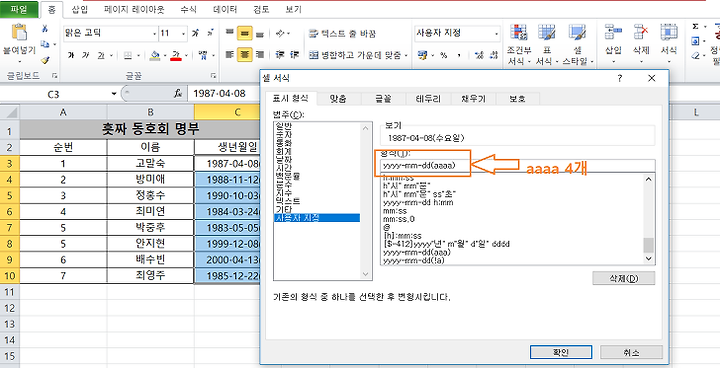The image size is (720, 368).
Task: Switch to Page Layout (페이지 레이아웃) tab
Action: (x=134, y=9)
